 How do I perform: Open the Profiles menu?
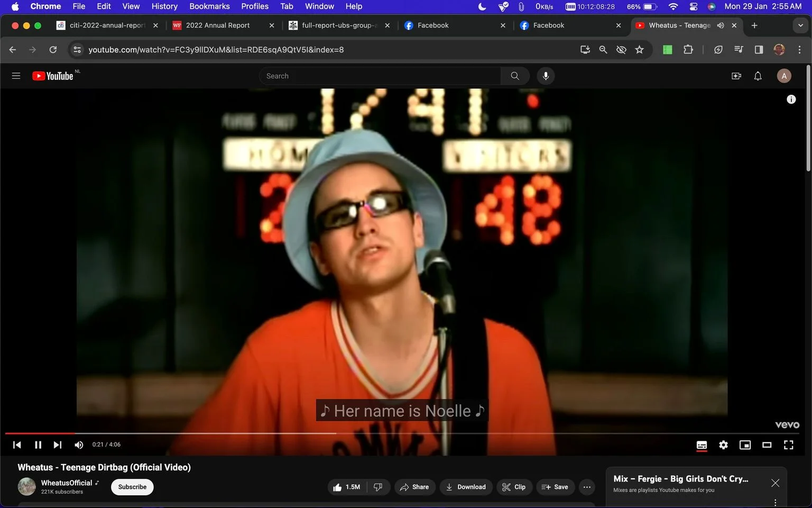point(255,6)
